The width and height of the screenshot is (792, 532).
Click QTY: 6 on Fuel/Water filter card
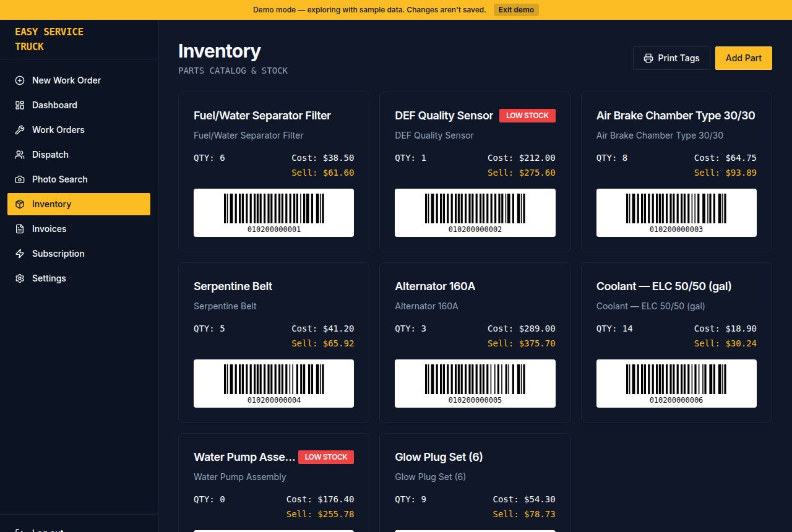click(x=209, y=158)
